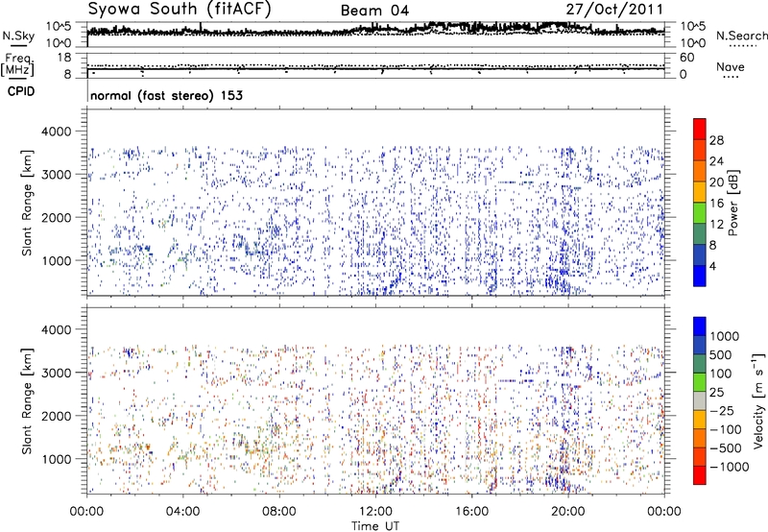Click the '20:00' time axis label
The image size is (768, 532).
[x=568, y=512]
